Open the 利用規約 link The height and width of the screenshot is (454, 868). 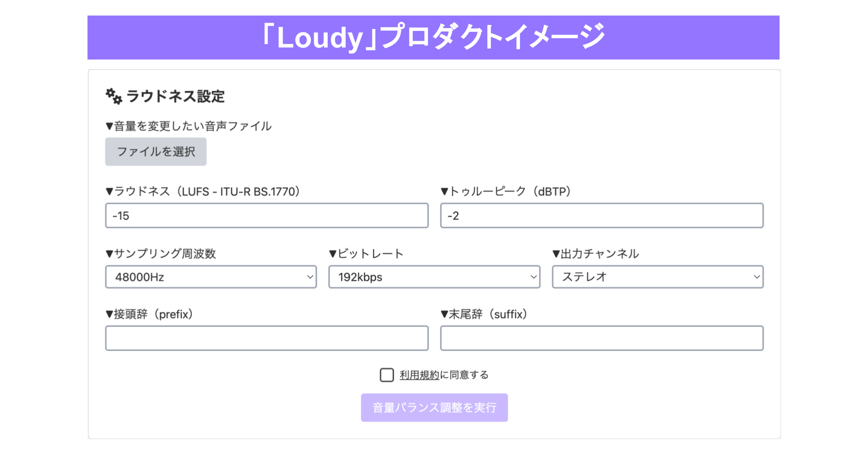pyautogui.click(x=419, y=375)
